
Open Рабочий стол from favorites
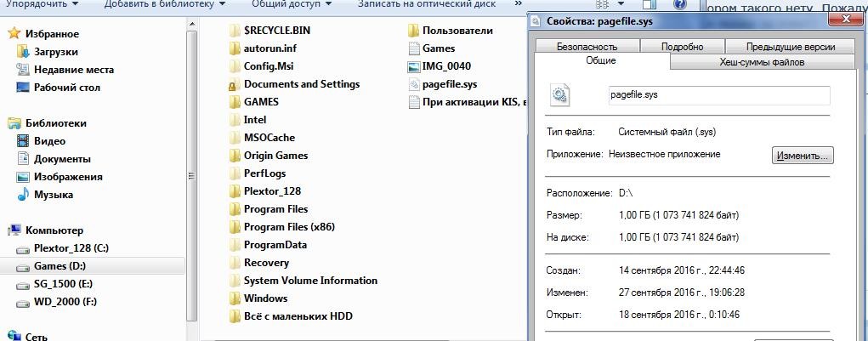click(x=66, y=88)
